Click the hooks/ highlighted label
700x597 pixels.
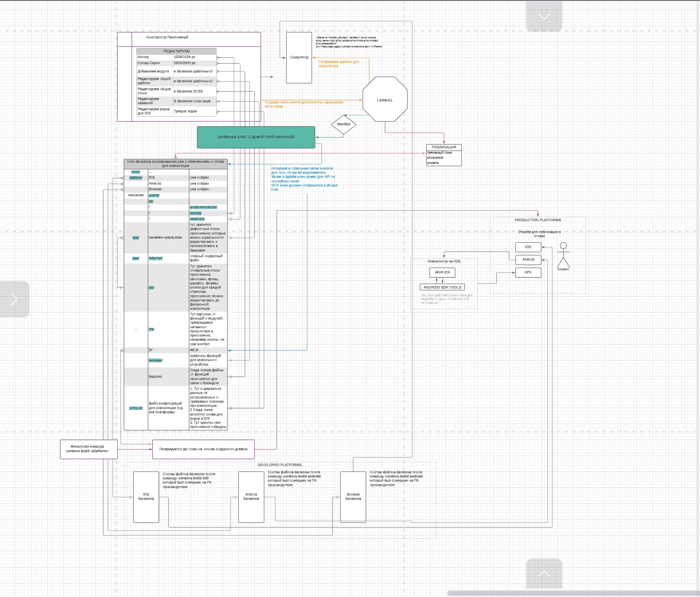point(136,172)
